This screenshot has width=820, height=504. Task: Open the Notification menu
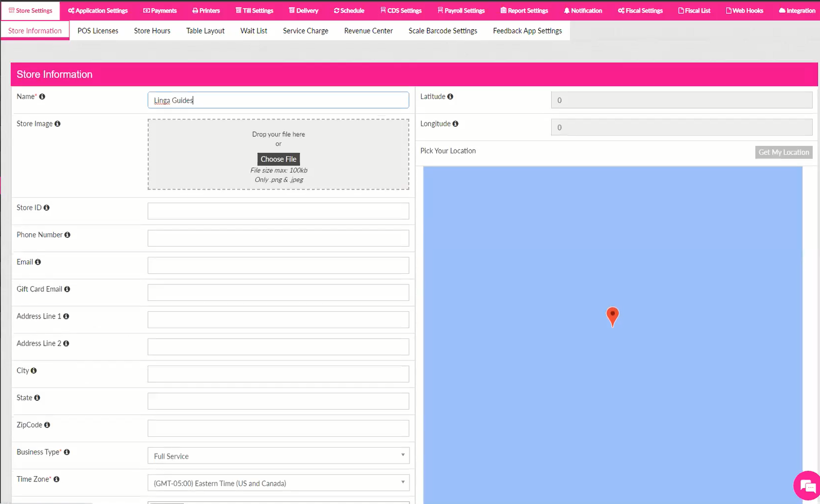tap(583, 11)
